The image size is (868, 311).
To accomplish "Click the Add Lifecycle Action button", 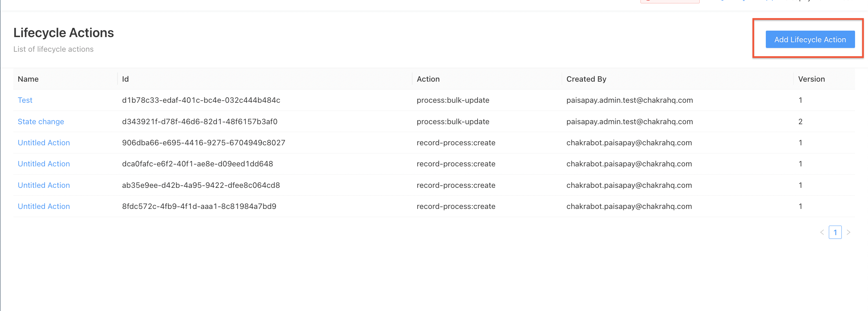I will click(810, 39).
